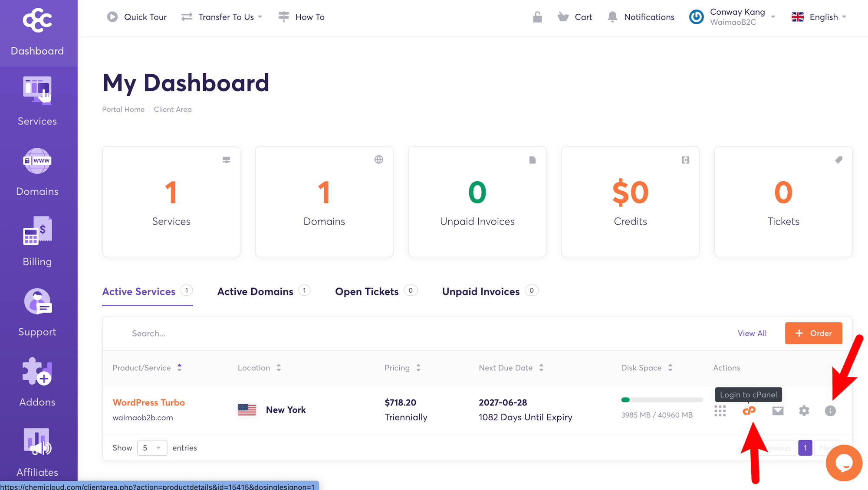
Task: Switch to the Open Tickets tab
Action: 367,291
